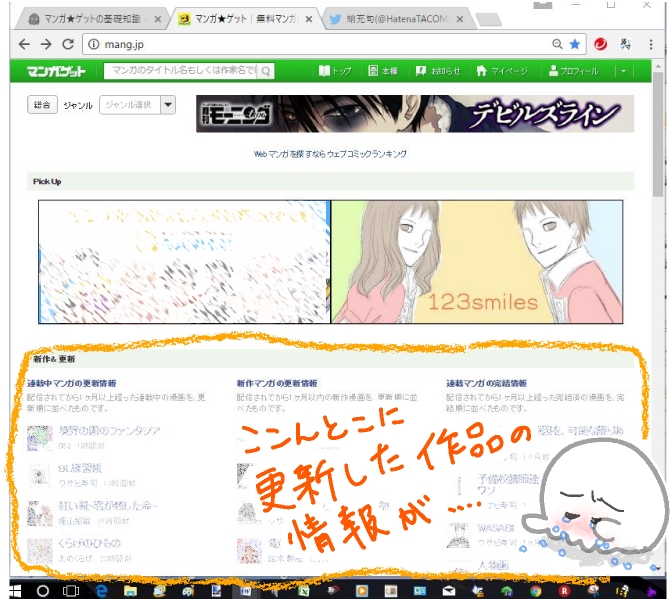Open a new browser tab
This screenshot has height=599, width=672.
coord(489,19)
